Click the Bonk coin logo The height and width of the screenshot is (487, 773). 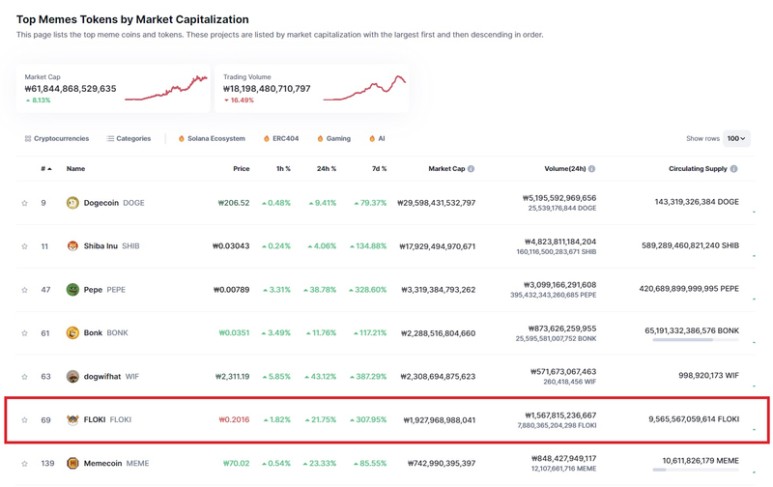[72, 333]
